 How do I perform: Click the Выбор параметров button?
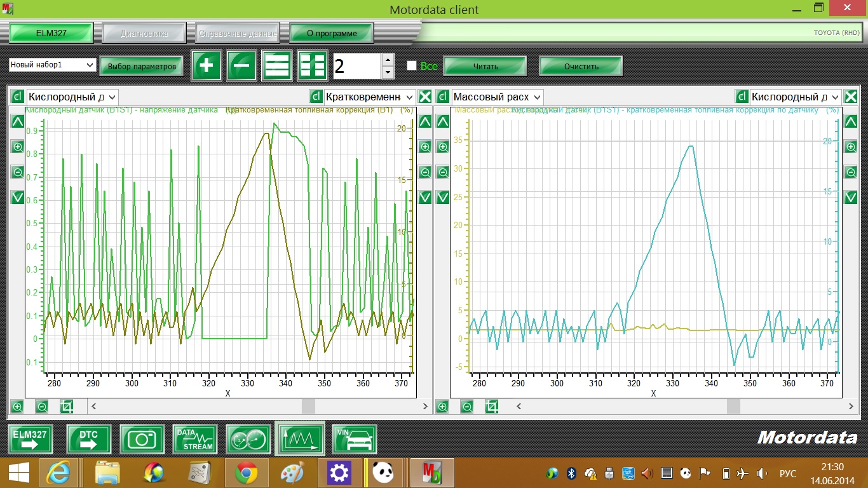coord(142,66)
